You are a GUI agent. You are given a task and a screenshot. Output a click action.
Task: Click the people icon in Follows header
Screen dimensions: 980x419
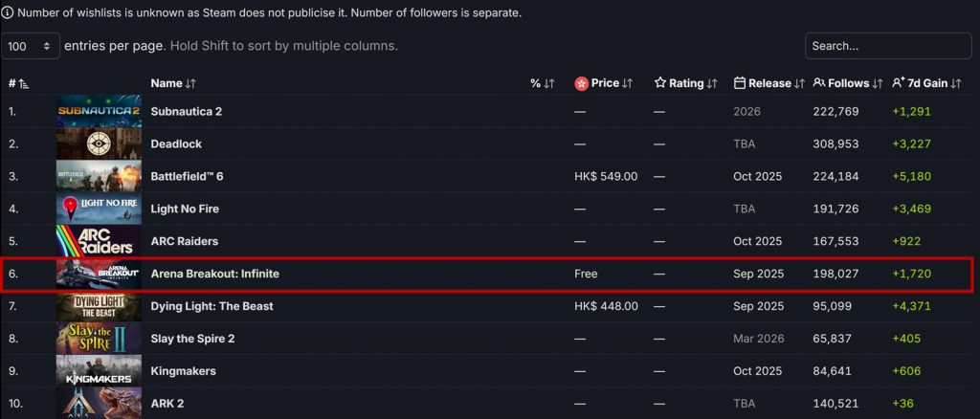(x=819, y=83)
